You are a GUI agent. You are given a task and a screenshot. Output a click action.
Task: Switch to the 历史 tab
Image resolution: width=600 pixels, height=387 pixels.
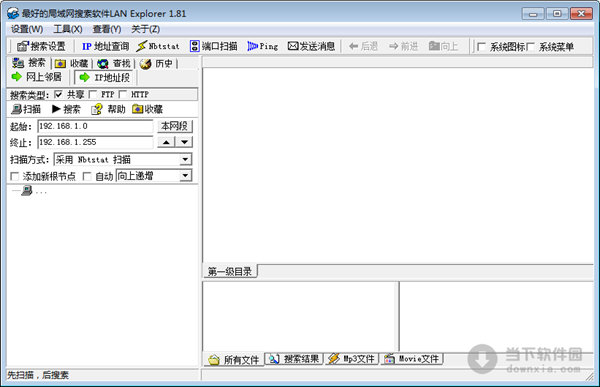click(x=156, y=63)
